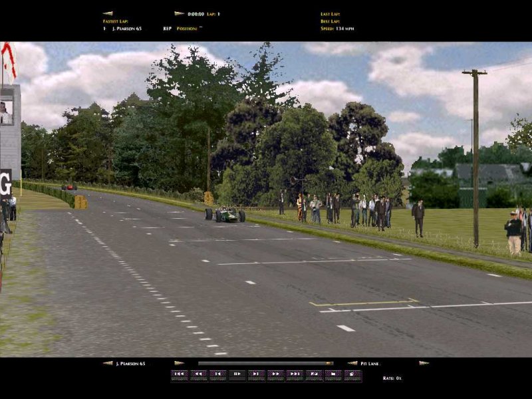Select next driver after J. Pearson 65
This screenshot has height=399, width=532.
tap(179, 363)
